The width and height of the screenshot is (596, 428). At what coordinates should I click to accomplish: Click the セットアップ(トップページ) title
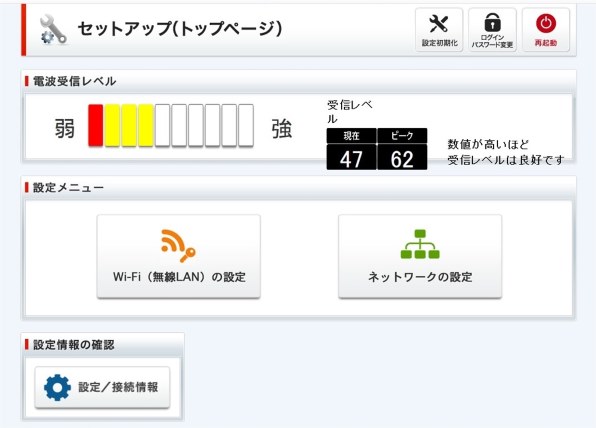click(180, 29)
